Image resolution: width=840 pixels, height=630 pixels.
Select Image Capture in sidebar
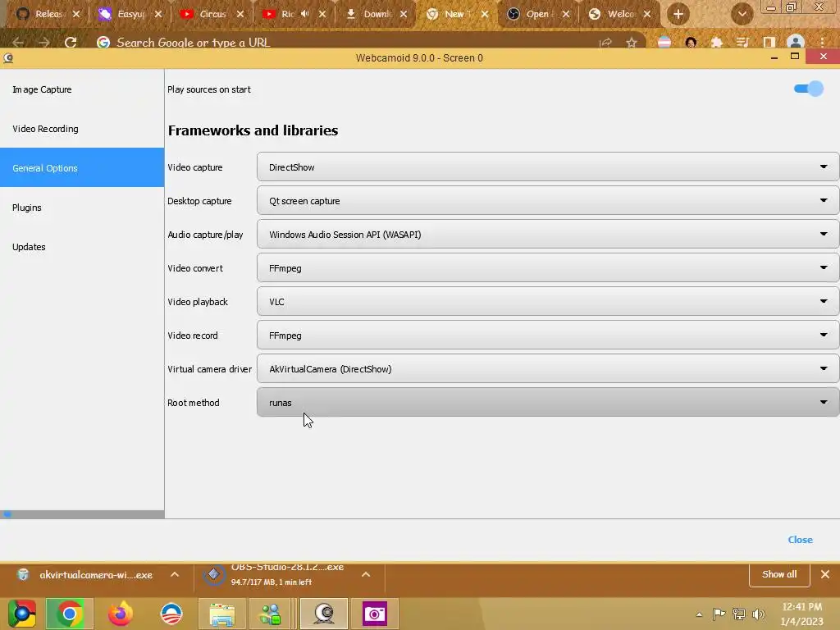(82, 89)
